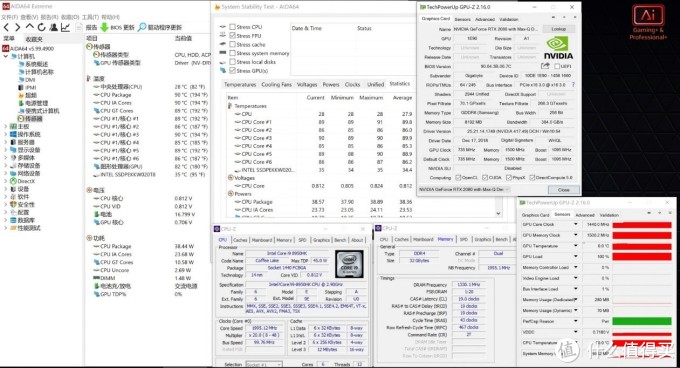680x368 pixels.
Task: Expand the 主板 tree node
Action: tap(6, 127)
